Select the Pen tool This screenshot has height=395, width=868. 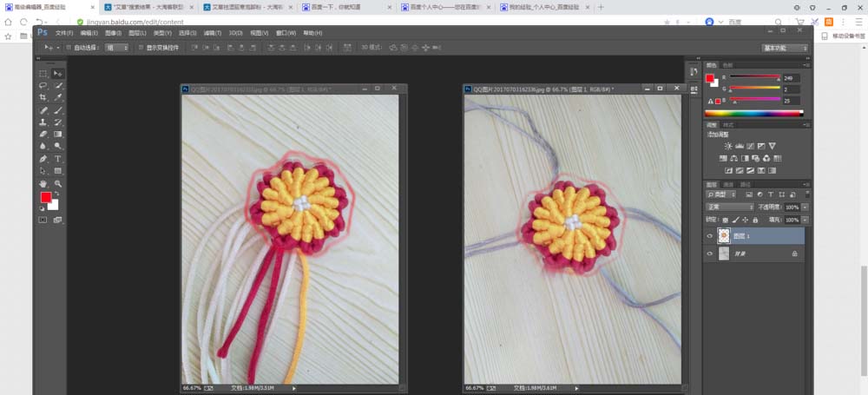point(43,159)
